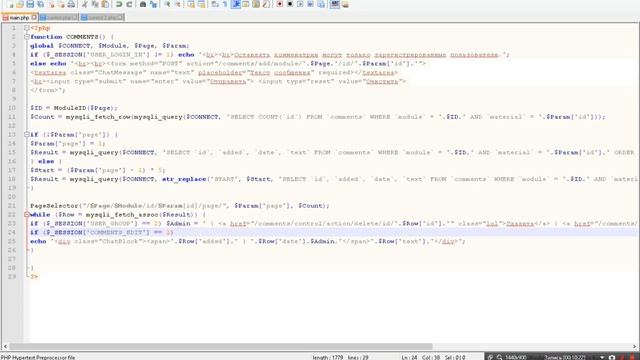The width and height of the screenshot is (640, 360).
Task: Click the '$ID = ModuleID($Page);' line
Action: coord(73,108)
